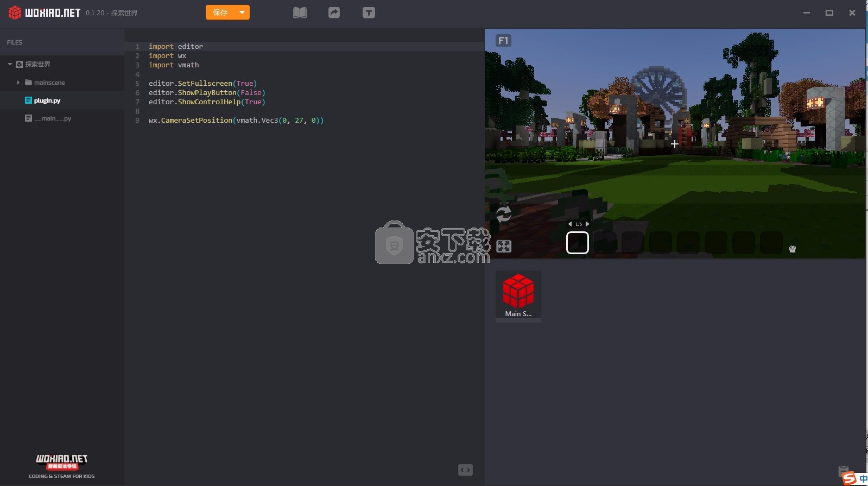The width and height of the screenshot is (868, 486).
Task: Click the mainscene folder icon
Action: [x=28, y=83]
